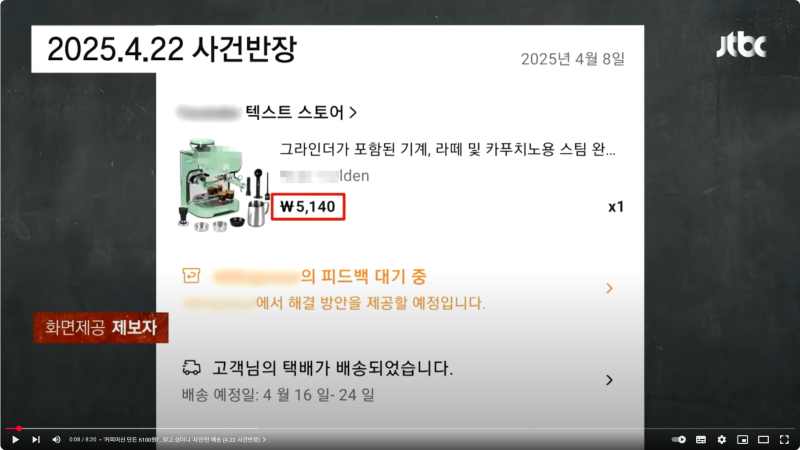
Task: Play the video
Action: (x=15, y=439)
